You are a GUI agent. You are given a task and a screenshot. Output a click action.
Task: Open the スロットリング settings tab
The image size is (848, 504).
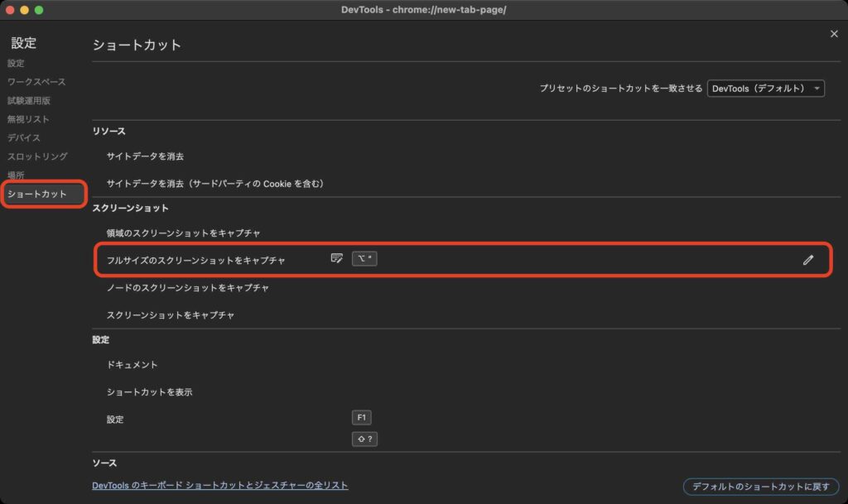pyautogui.click(x=37, y=156)
